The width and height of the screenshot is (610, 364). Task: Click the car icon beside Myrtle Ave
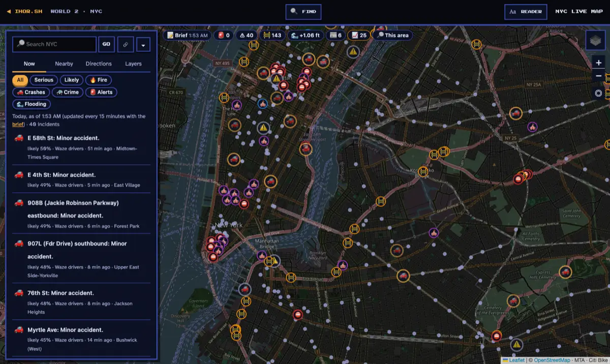coord(19,329)
